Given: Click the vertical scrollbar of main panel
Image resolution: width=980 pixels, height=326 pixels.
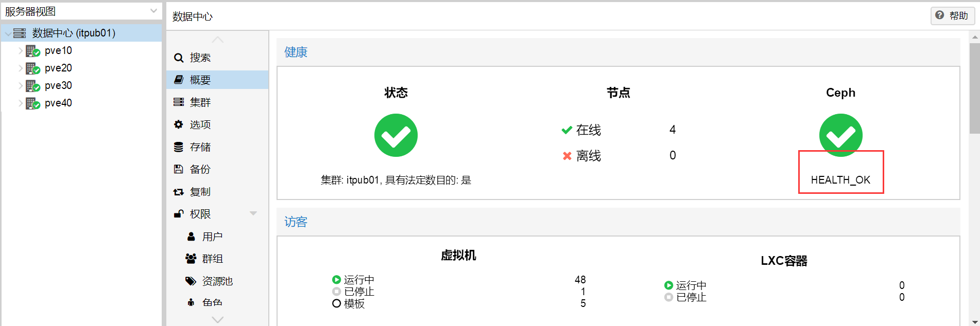Looking at the screenshot, I should tap(974, 88).
